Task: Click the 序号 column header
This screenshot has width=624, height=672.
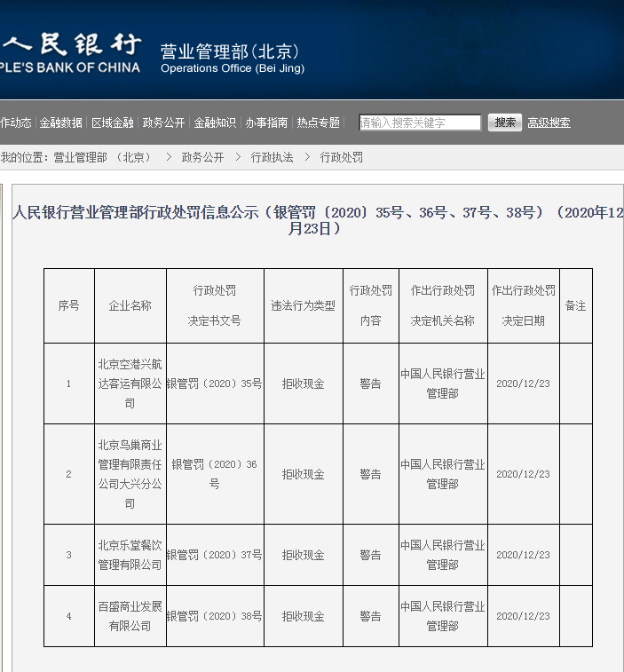Action: tap(69, 305)
